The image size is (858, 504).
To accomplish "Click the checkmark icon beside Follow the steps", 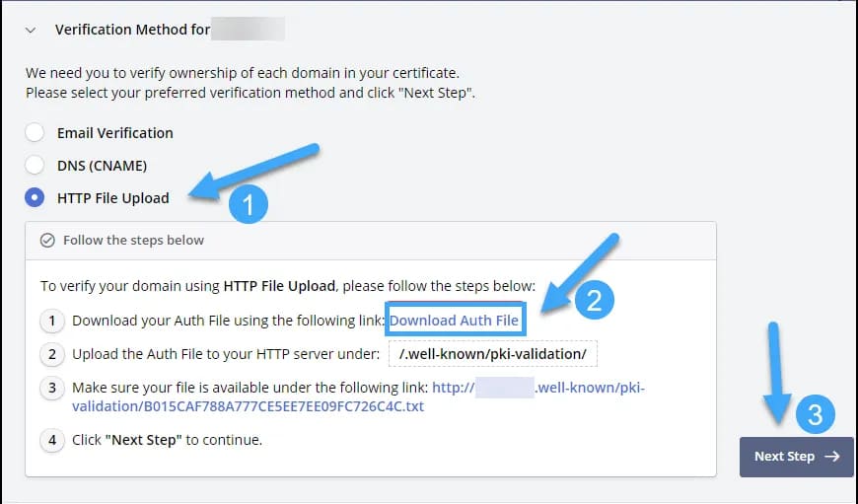I will [x=47, y=240].
